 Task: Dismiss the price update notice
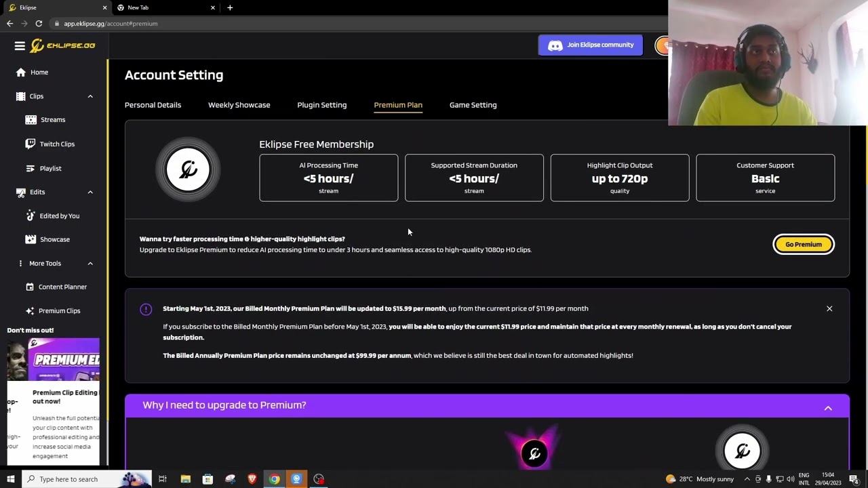(829, 309)
